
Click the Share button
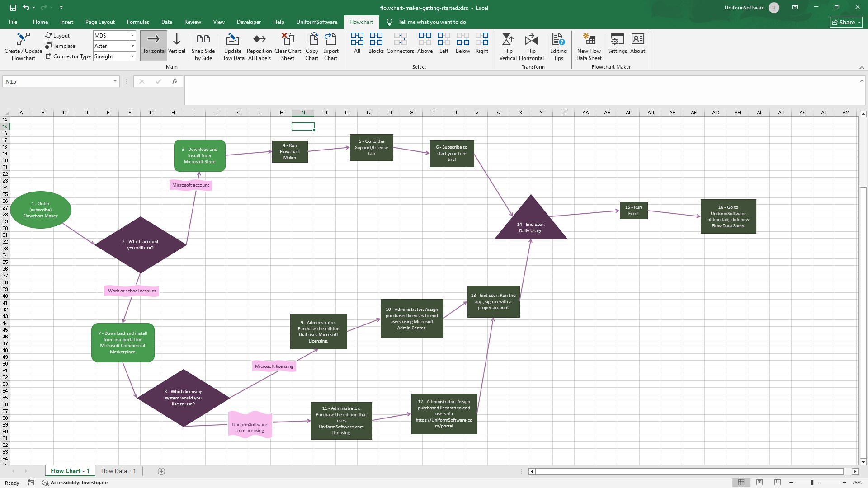[x=846, y=22]
